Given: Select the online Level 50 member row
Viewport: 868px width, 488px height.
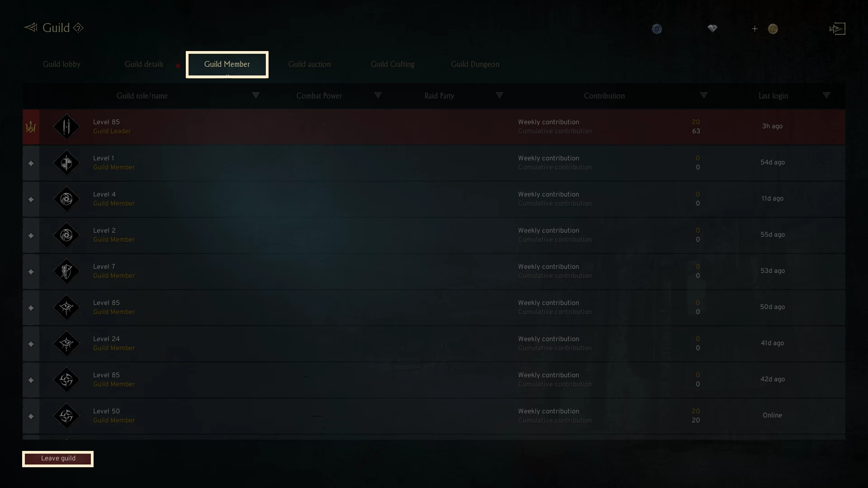Looking at the screenshot, I should click(x=434, y=416).
